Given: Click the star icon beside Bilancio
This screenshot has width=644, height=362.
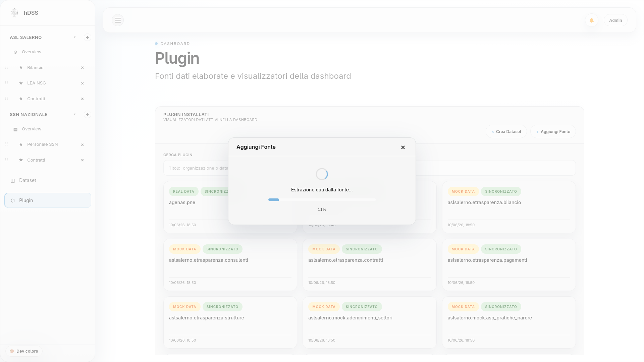Looking at the screenshot, I should pos(21,67).
